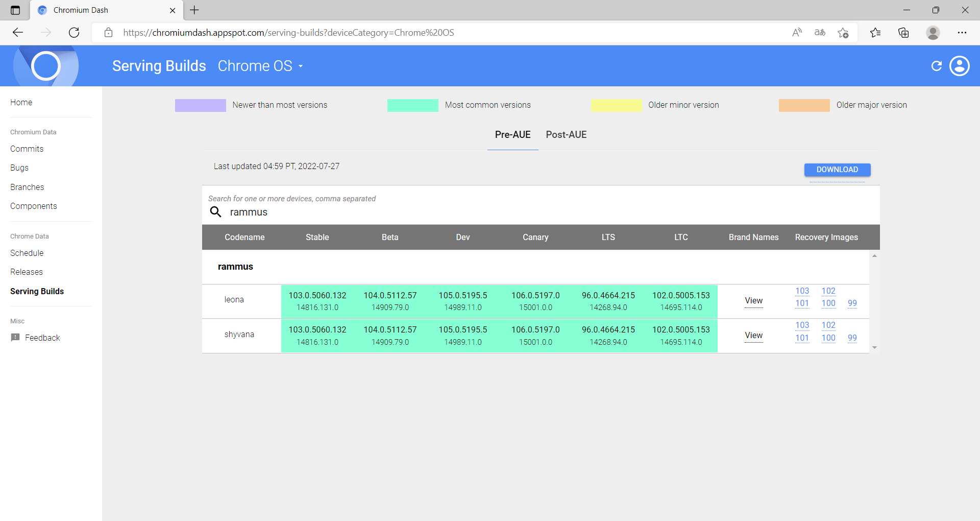
Task: Open leona recovery image 100
Action: click(828, 303)
